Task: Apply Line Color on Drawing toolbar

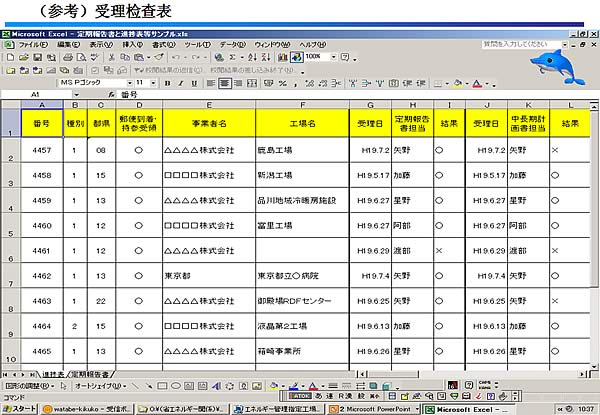Action: click(x=293, y=386)
